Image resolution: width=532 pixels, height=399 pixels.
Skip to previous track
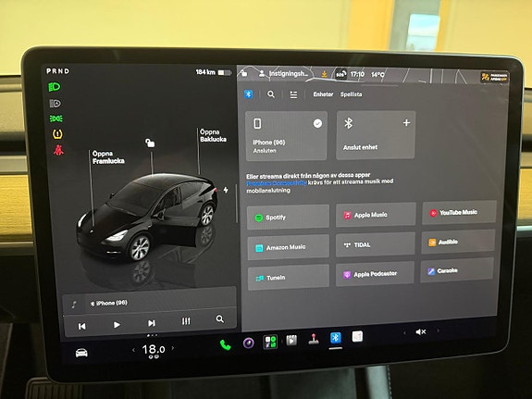point(81,326)
